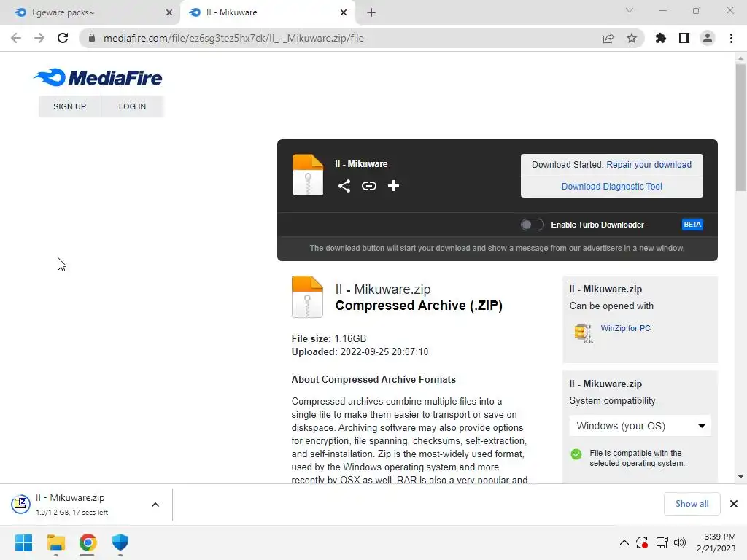Click the LOG IN button
Image resolution: width=747 pixels, height=560 pixels.
point(132,106)
